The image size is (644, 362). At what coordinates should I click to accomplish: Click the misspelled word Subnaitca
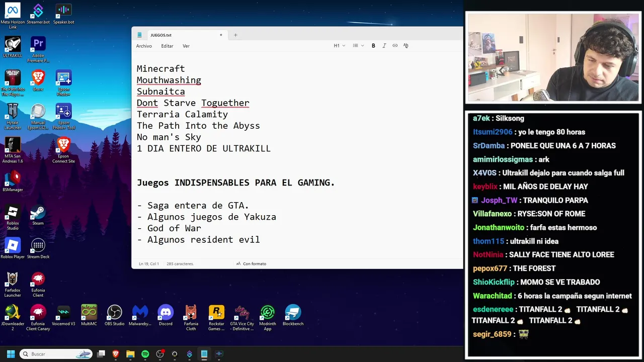tap(160, 92)
